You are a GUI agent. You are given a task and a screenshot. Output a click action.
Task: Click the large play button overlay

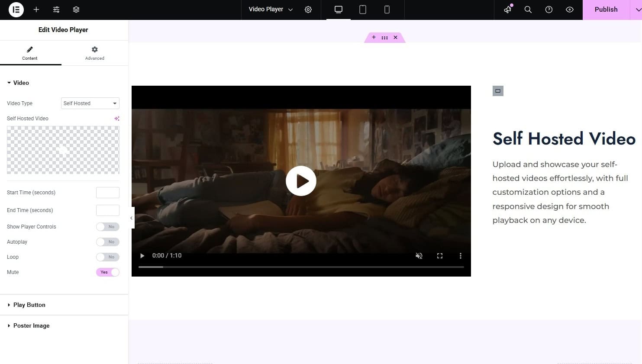(x=301, y=181)
